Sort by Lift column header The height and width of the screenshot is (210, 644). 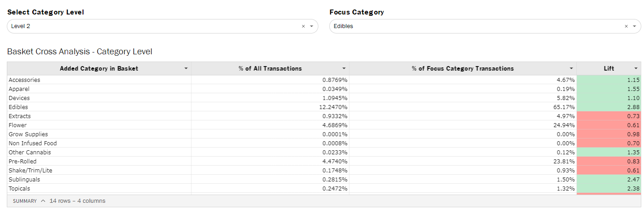coord(609,69)
